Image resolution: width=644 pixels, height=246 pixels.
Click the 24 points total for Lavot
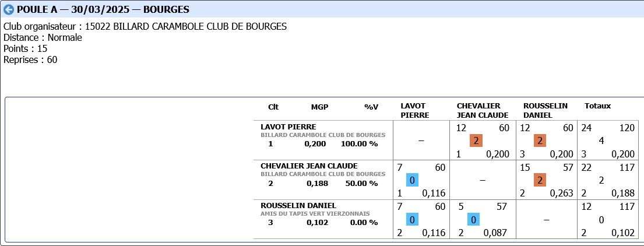click(x=586, y=128)
